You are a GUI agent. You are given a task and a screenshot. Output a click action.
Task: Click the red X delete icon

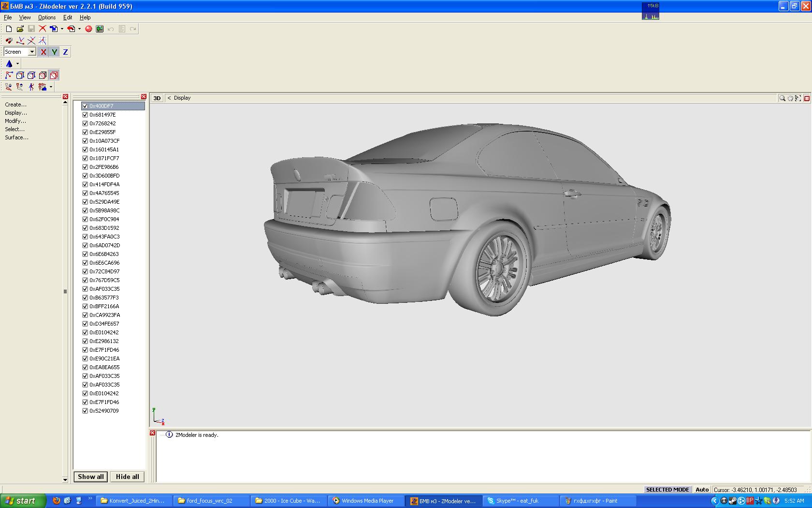(x=43, y=29)
